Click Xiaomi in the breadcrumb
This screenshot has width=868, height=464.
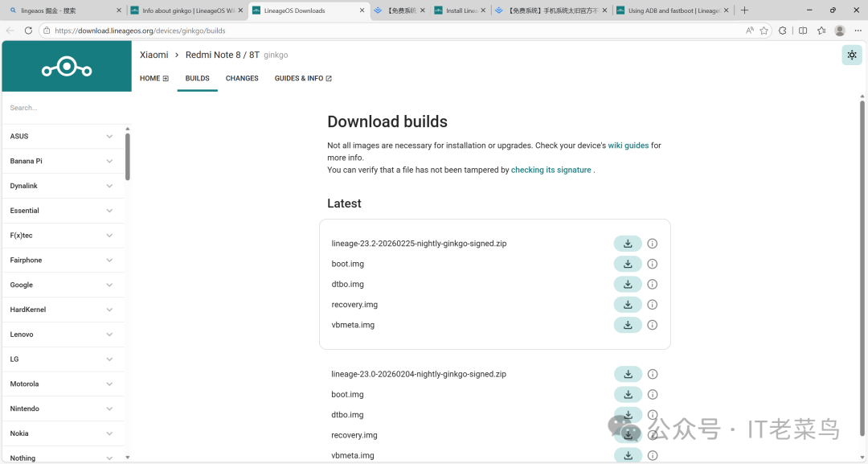point(154,55)
